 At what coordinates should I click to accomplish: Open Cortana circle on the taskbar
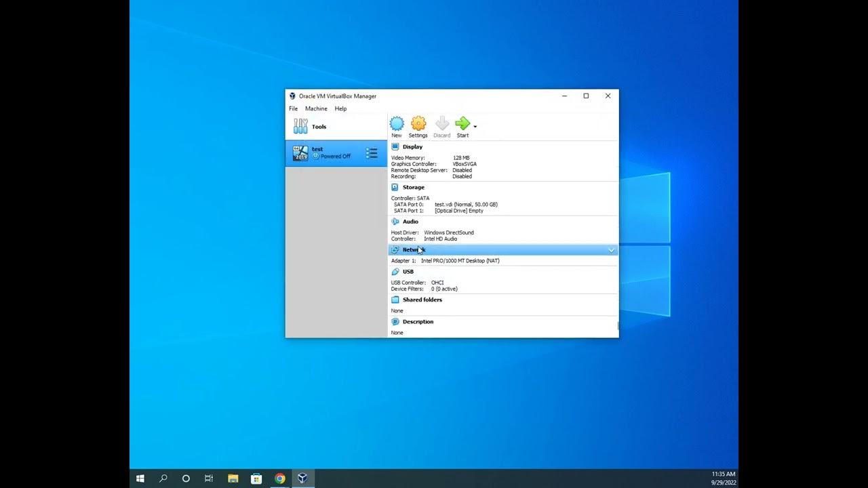pos(186,479)
